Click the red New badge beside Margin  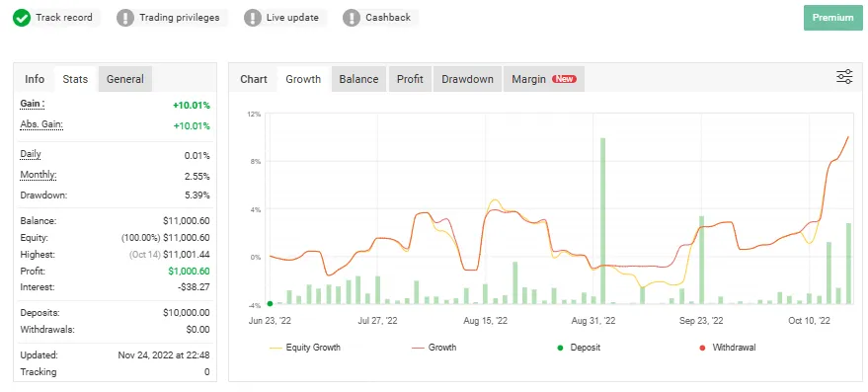click(564, 79)
